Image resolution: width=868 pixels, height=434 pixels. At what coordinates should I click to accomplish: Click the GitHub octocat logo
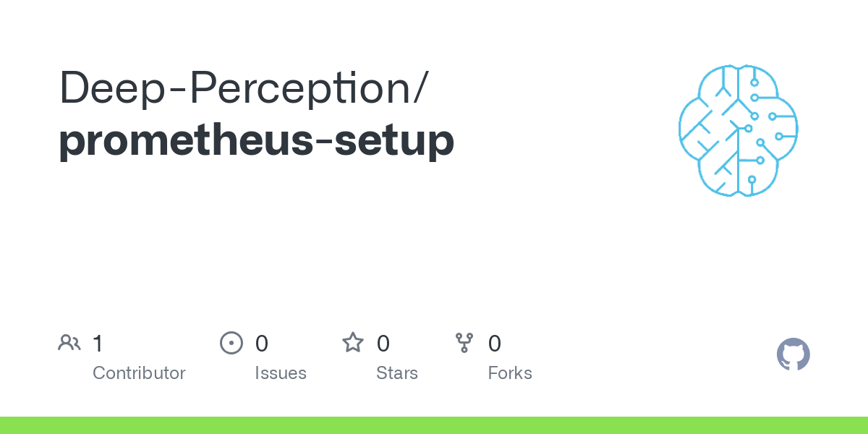point(793,354)
